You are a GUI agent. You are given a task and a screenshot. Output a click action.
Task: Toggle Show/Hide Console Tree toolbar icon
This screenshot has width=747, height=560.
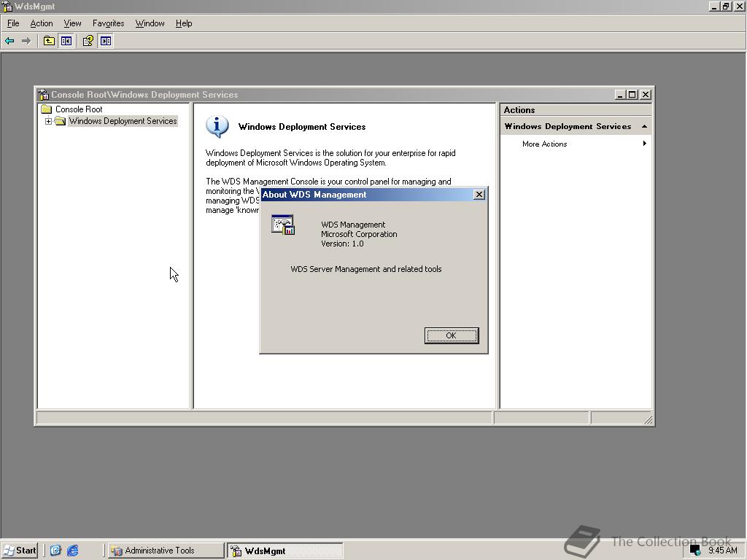tap(66, 41)
